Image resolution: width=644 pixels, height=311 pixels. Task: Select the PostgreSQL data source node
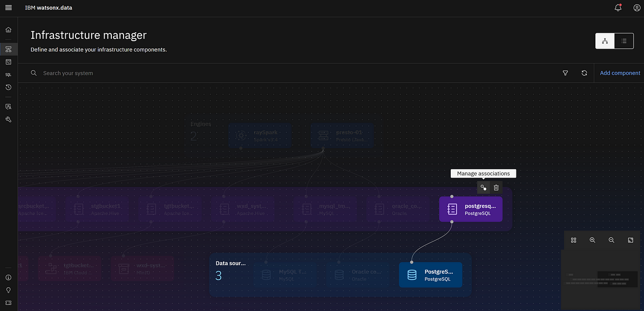[431, 275]
